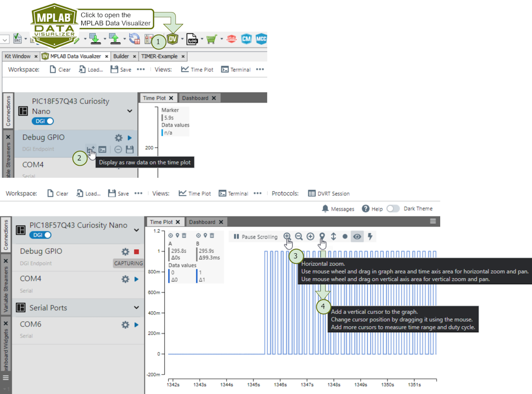The width and height of the screenshot is (532, 394).
Task: Open COM6 settings gear
Action: pos(125,325)
